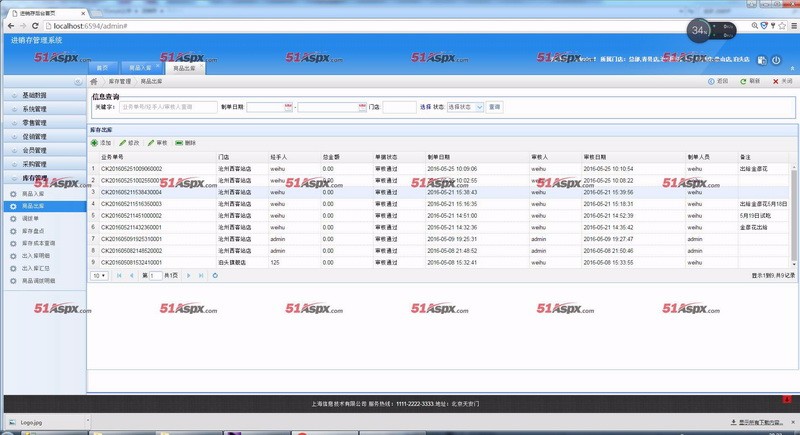Open 库存盘点 in the sidebar
This screenshot has width=800, height=435.
pyautogui.click(x=33, y=232)
